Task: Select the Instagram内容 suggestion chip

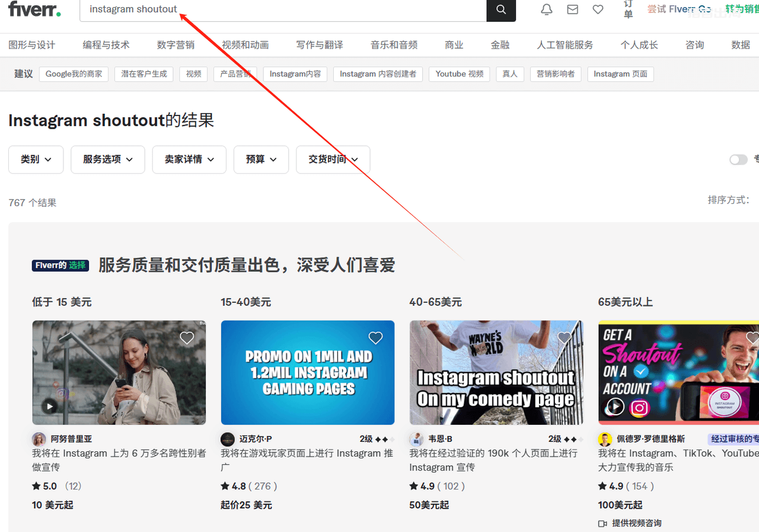Action: (x=295, y=74)
